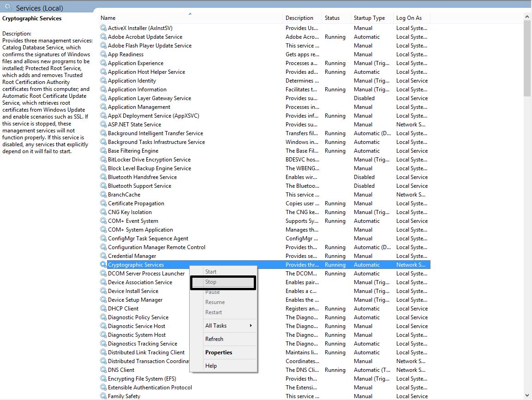
Task: Select Background Intelligent Transfer Service
Action: click(265, 133)
